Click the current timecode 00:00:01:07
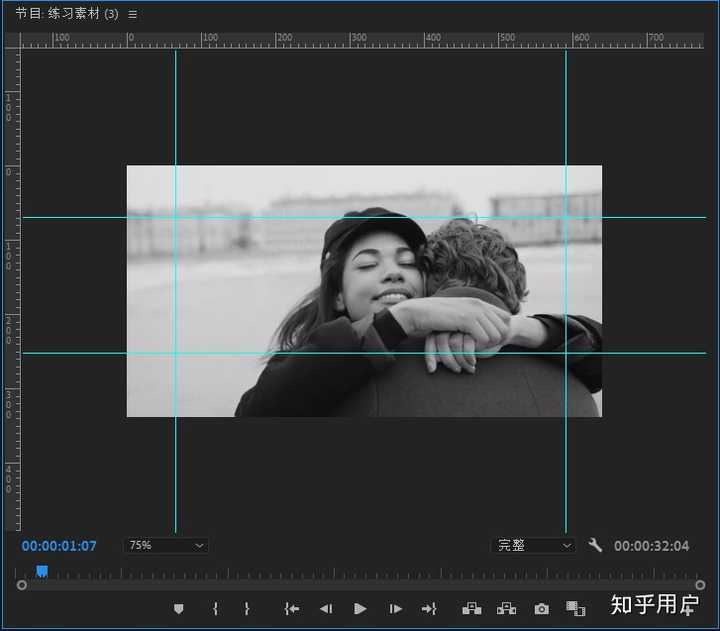The image size is (720, 631). (59, 546)
